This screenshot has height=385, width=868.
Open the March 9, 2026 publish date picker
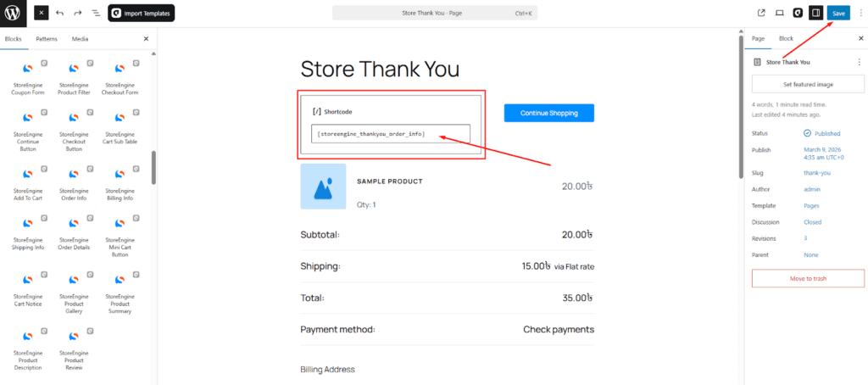pyautogui.click(x=824, y=153)
